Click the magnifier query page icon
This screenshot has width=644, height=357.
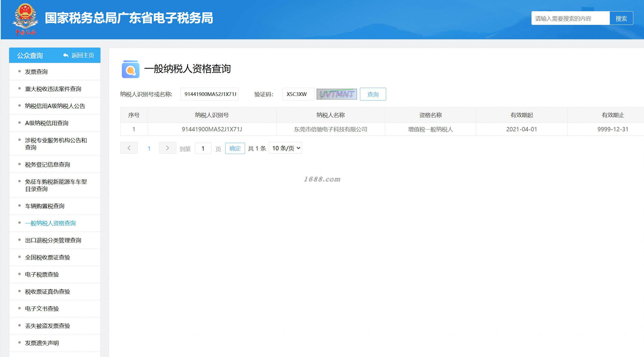[130, 69]
